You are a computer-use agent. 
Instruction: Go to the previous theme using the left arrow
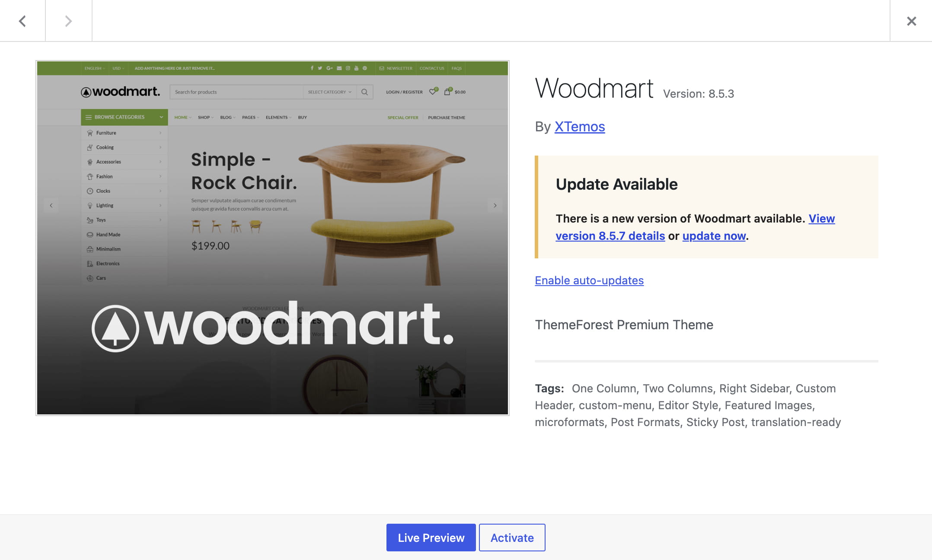[22, 21]
